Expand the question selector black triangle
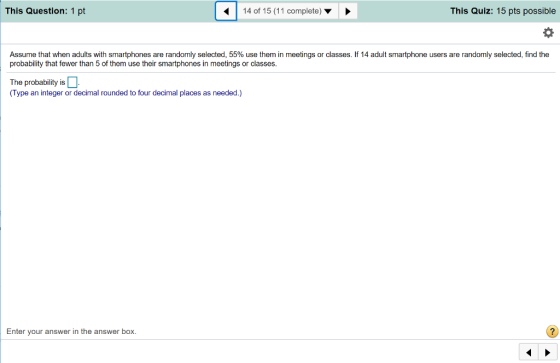Screen dimensions: 560x363 pos(328,11)
